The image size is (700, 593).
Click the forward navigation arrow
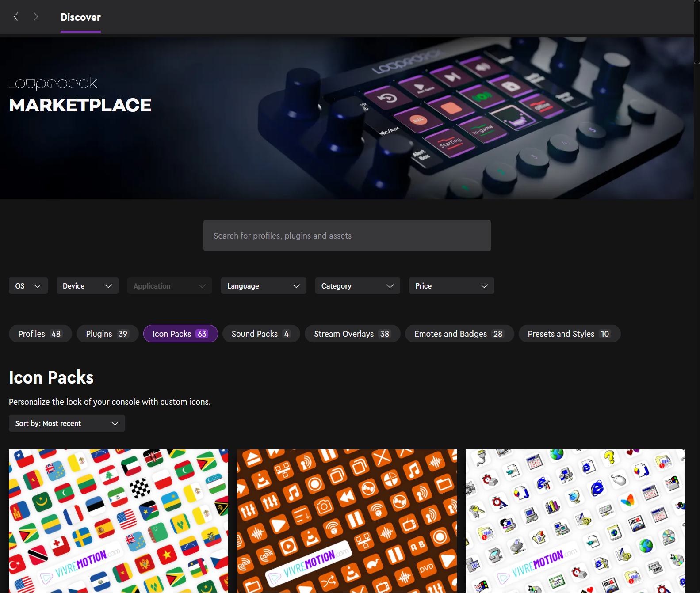[x=36, y=17]
